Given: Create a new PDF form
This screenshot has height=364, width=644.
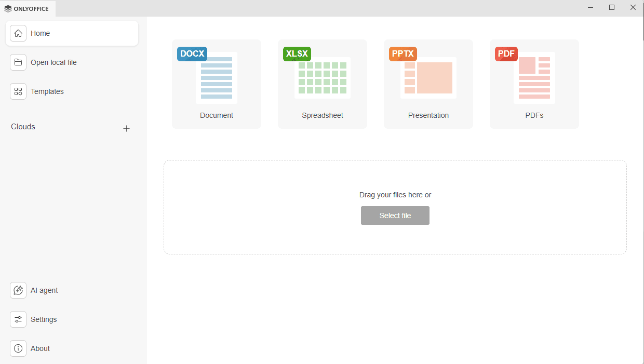Looking at the screenshot, I should (x=534, y=84).
